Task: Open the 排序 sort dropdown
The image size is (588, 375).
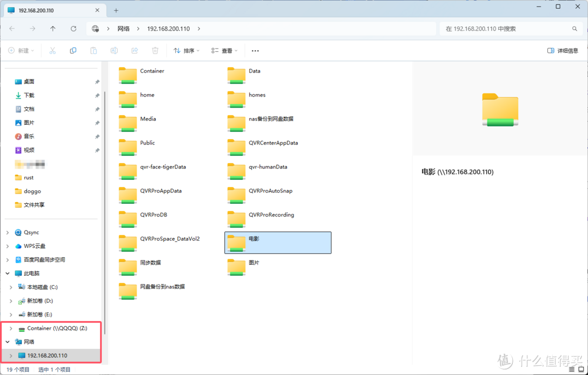Action: pyautogui.click(x=186, y=51)
